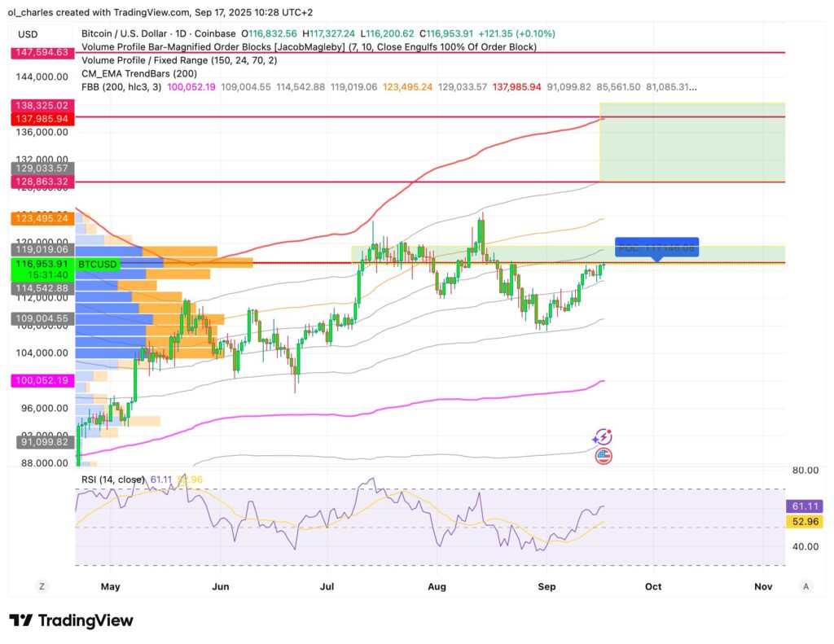Click the red notification dot on the event marker
This screenshot has width=834, height=644.
(609, 431)
